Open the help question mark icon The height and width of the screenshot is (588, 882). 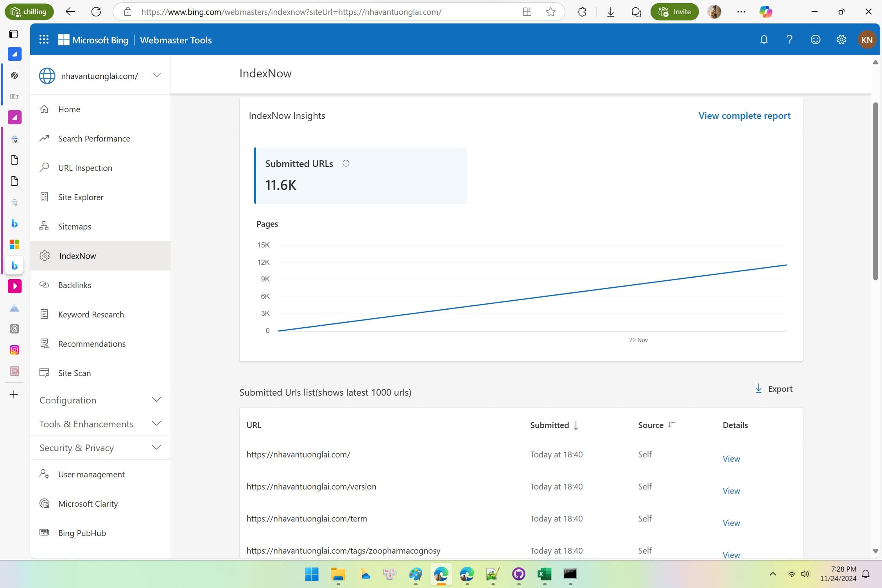789,39
